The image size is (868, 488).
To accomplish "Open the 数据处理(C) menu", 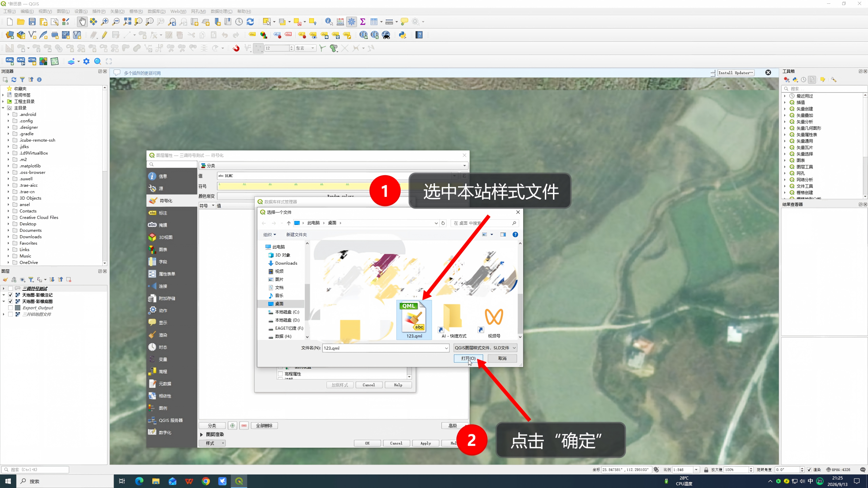I will (221, 11).
